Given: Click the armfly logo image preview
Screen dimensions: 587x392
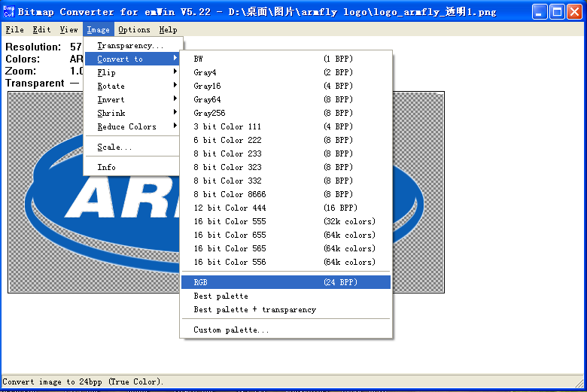Looking at the screenshot, I should pyautogui.click(x=226, y=192).
